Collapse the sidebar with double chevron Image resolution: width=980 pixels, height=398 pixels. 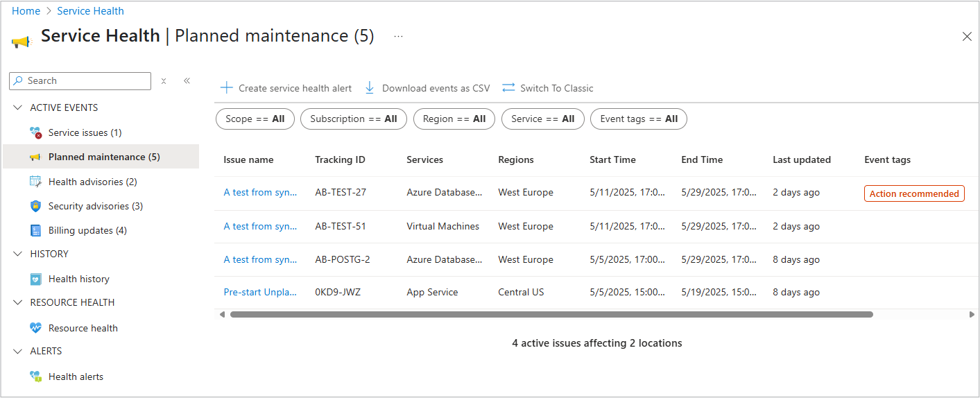click(187, 81)
